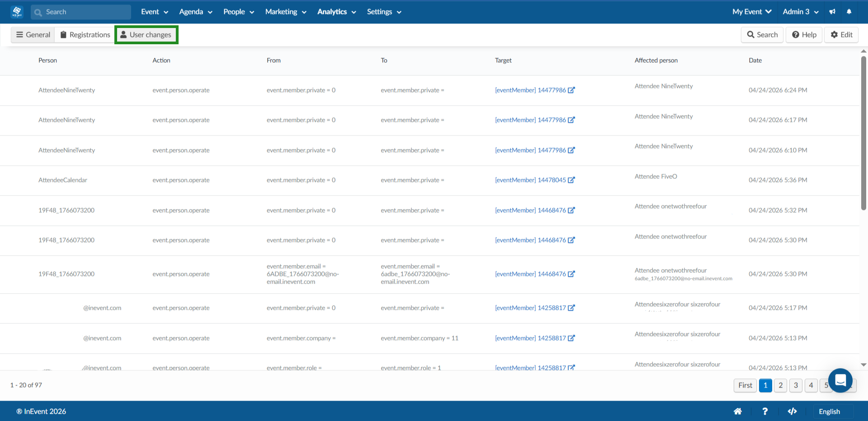Click the vertical scrollbar thumb
The height and width of the screenshot is (421, 868).
coord(863,133)
